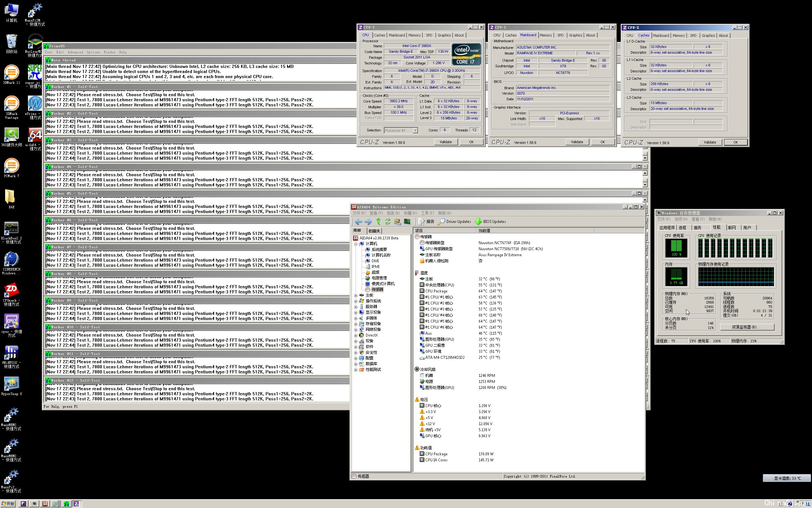Switch to 进程 tab in Task Manager
This screenshot has width=812, height=508.
pos(682,228)
